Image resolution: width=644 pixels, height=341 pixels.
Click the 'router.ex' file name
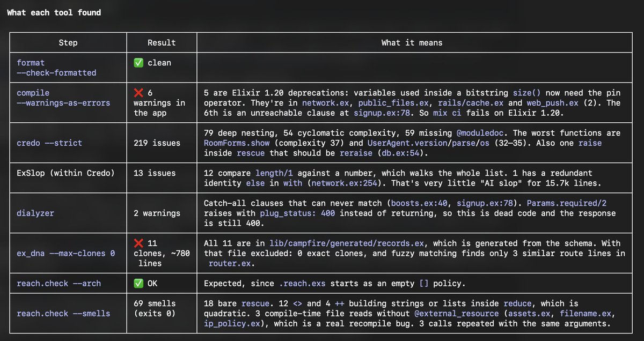click(230, 263)
